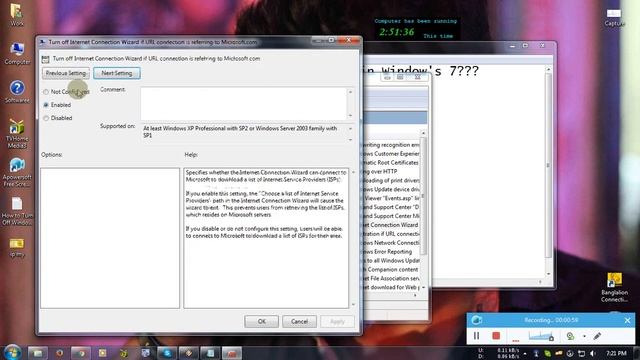Select the Not Configured radio button
The height and width of the screenshot is (360, 640).
(46, 92)
